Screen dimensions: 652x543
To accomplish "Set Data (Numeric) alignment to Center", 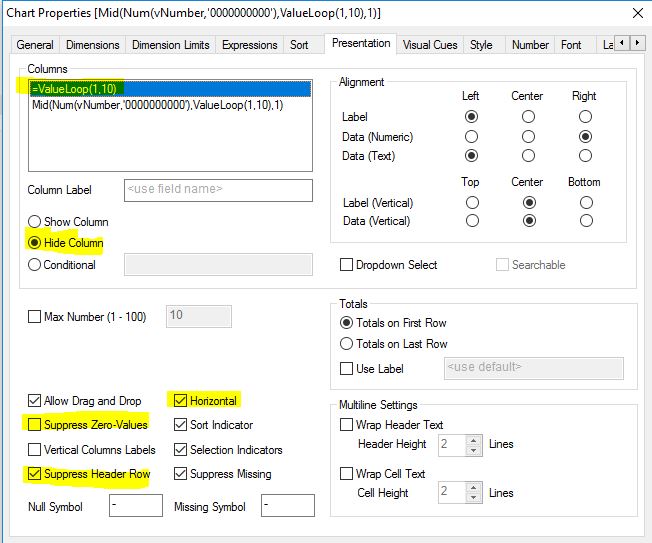I will tap(529, 136).
